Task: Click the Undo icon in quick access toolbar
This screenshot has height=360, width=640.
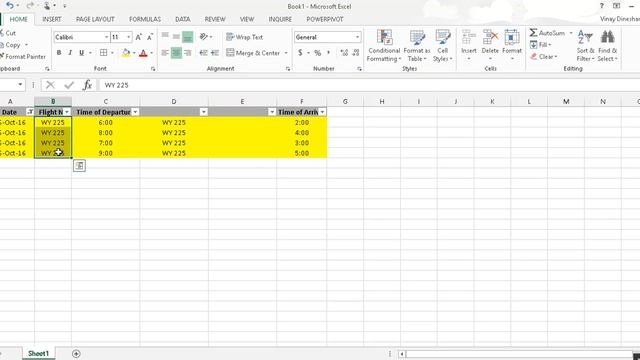Action: pos(10,6)
